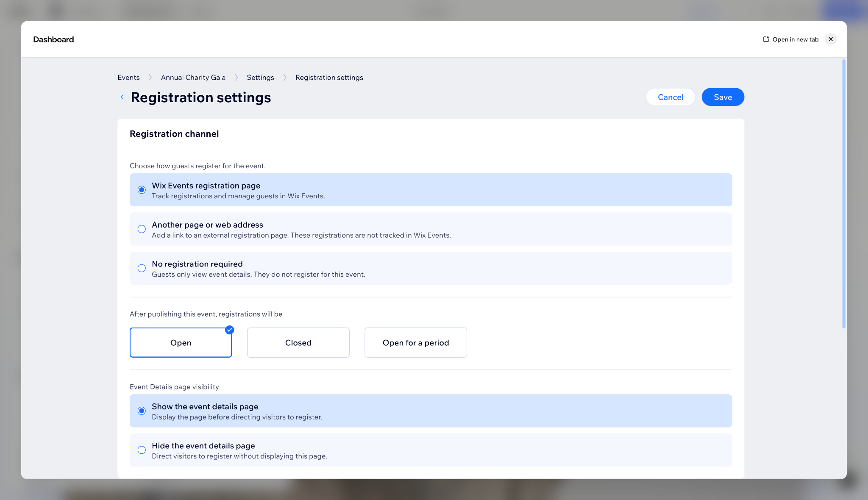Click 'Guests only view event details' description
This screenshot has width=868, height=500.
click(x=259, y=275)
